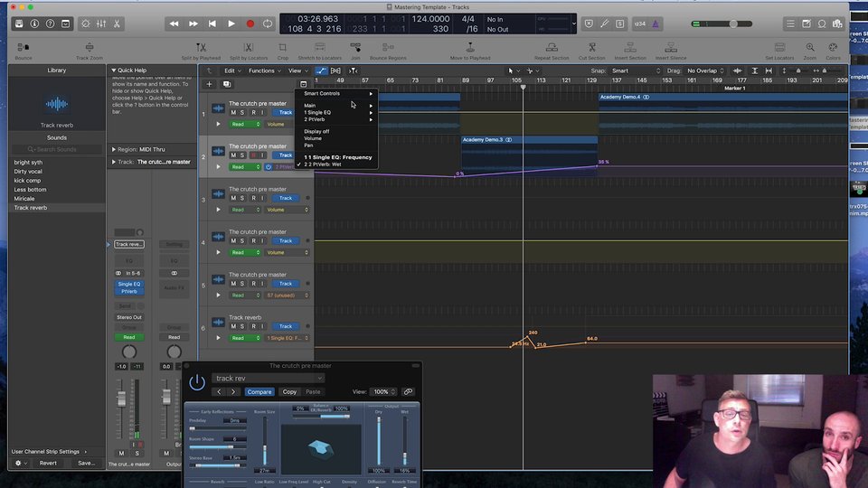Click the Rewind transport button
This screenshot has height=488, width=868.
[x=174, y=23]
